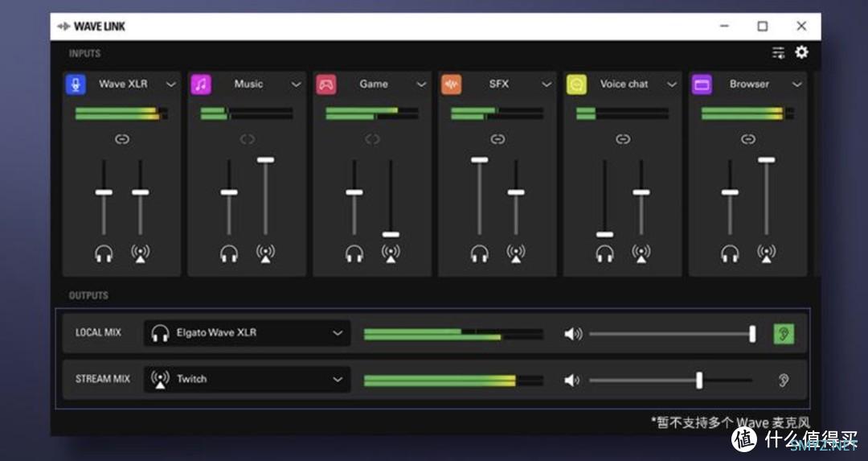Mute Browser channel stream output

[x=766, y=253]
